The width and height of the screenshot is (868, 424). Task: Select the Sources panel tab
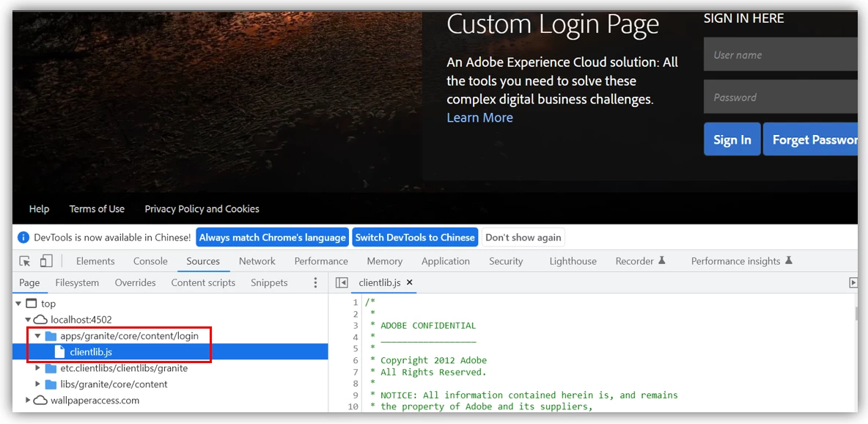click(203, 261)
